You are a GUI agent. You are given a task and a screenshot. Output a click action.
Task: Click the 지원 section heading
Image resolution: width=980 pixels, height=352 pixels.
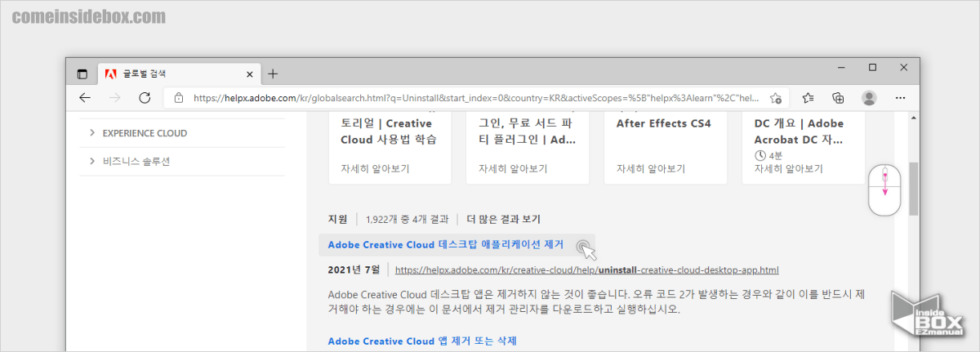click(337, 219)
